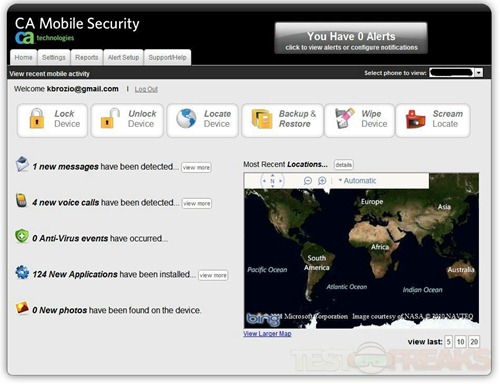Click view more beside new messages
The image size is (500, 384).
coord(196,167)
